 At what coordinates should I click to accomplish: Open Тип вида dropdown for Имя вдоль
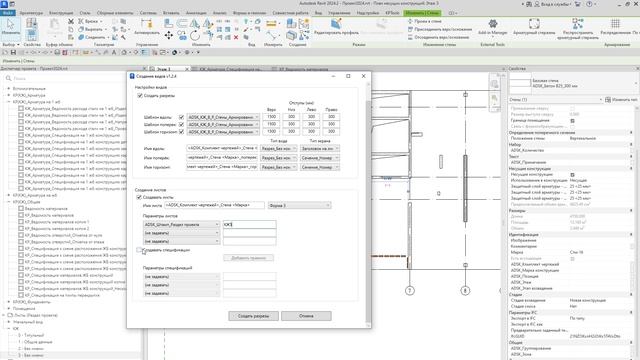(x=278, y=149)
